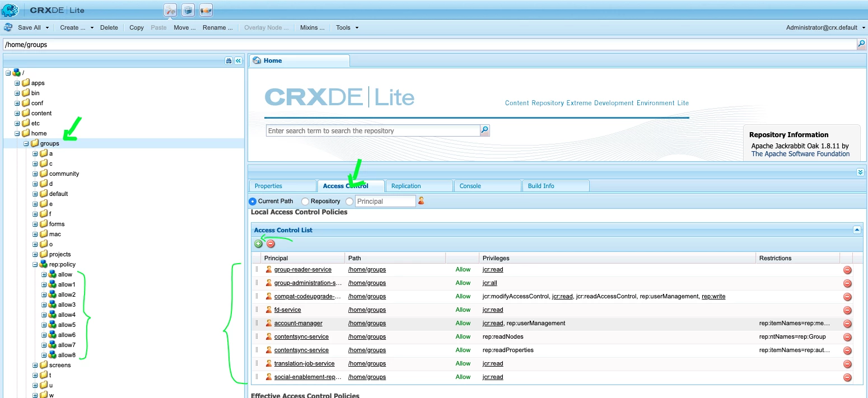Select the allow8 tree node
Screen dimensions: 868x398
(x=67, y=355)
